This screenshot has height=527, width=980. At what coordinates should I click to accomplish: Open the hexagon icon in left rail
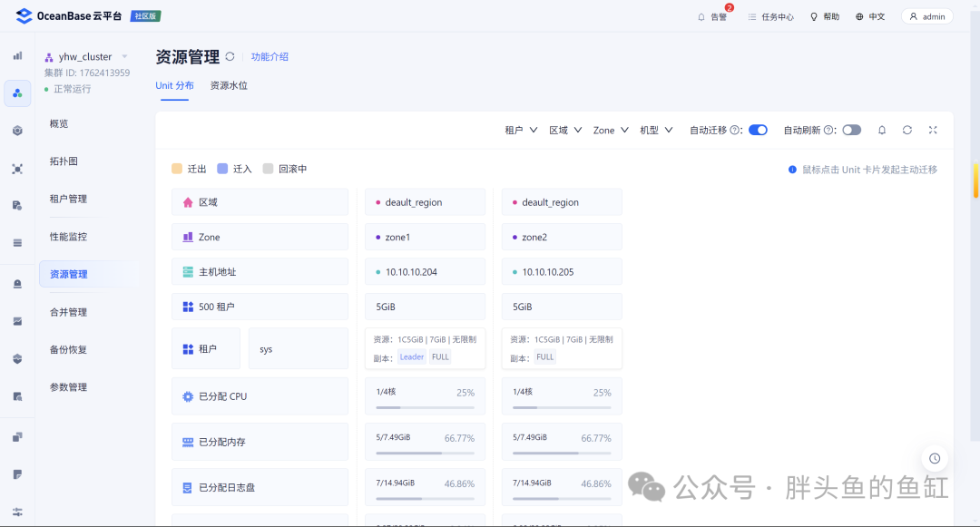click(17, 131)
